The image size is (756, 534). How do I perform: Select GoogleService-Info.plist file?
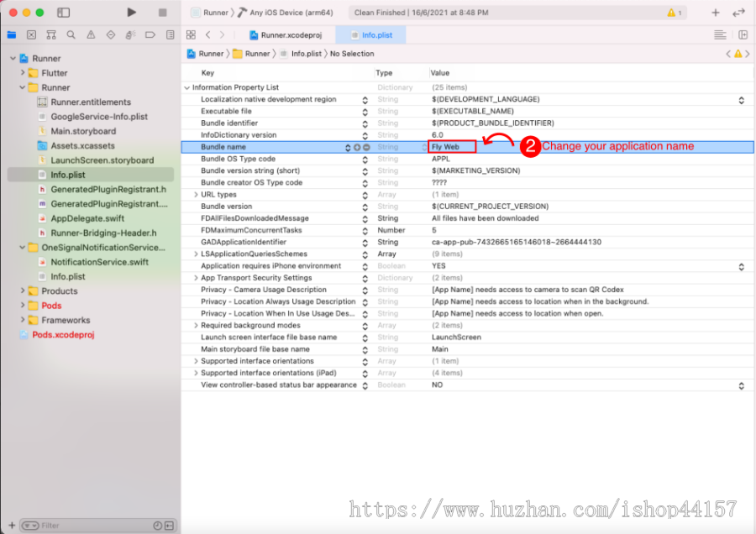coord(98,117)
